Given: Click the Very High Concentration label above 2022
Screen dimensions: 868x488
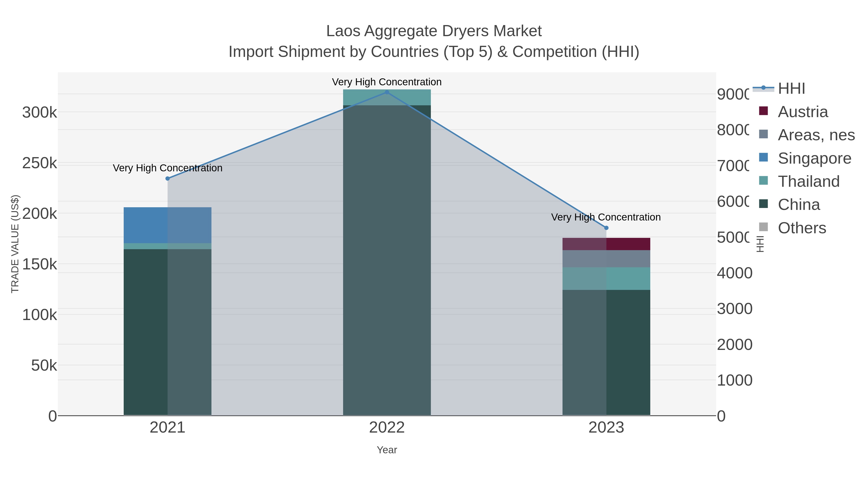Looking at the screenshot, I should pyautogui.click(x=387, y=82).
